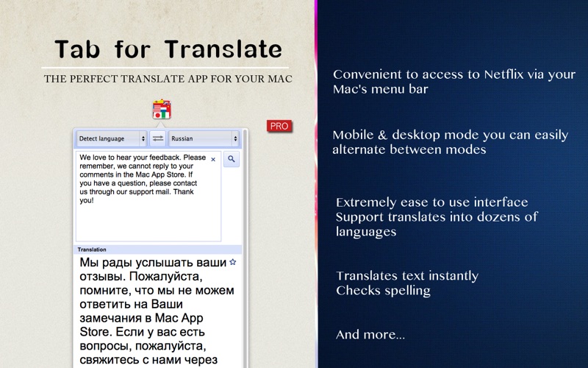Click the Tab for Translate flags menu bar icon
This screenshot has width=588, height=368.
(x=162, y=109)
